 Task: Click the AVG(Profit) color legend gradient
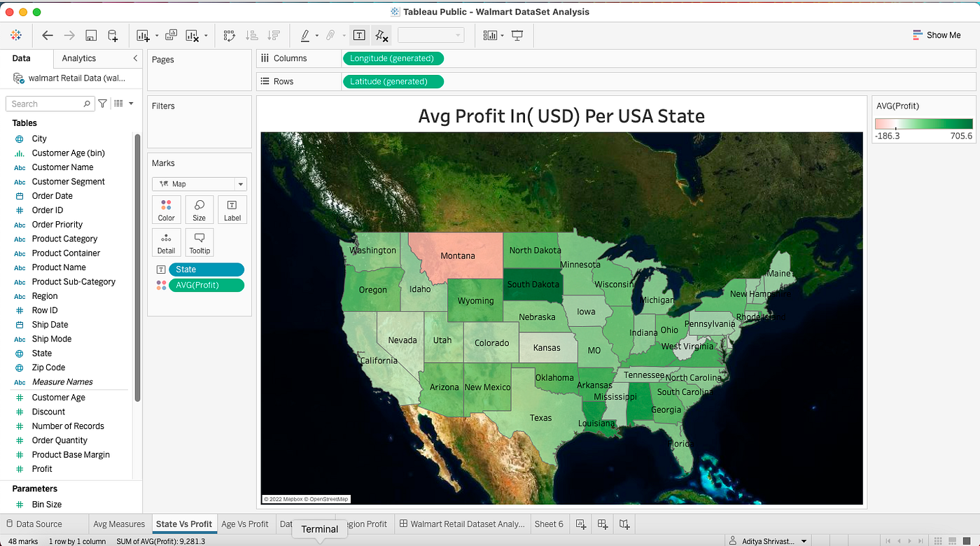tap(924, 123)
